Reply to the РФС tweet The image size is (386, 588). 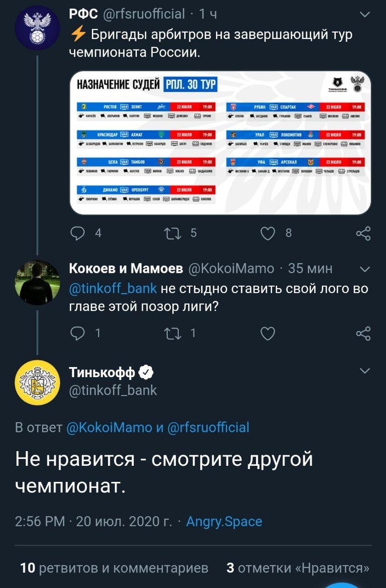(78, 233)
